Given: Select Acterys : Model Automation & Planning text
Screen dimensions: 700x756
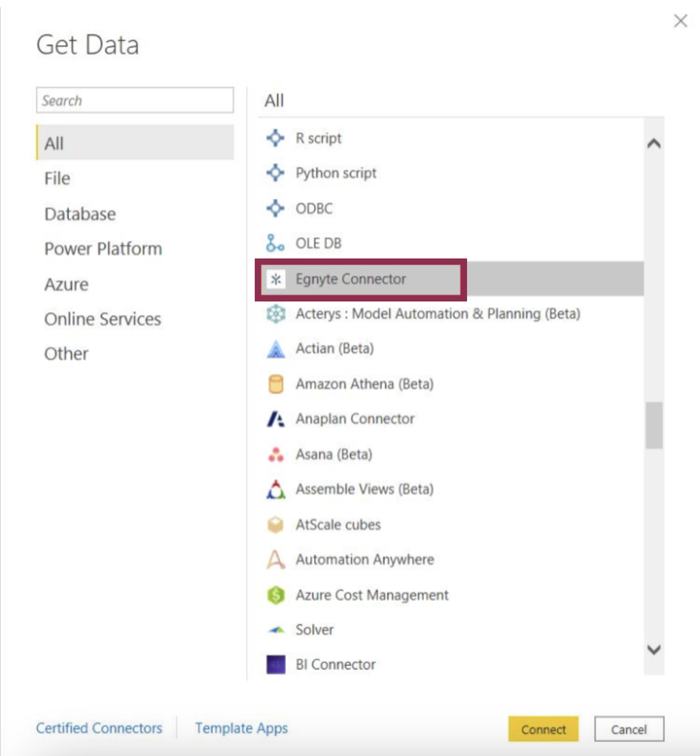Looking at the screenshot, I should (x=437, y=314).
